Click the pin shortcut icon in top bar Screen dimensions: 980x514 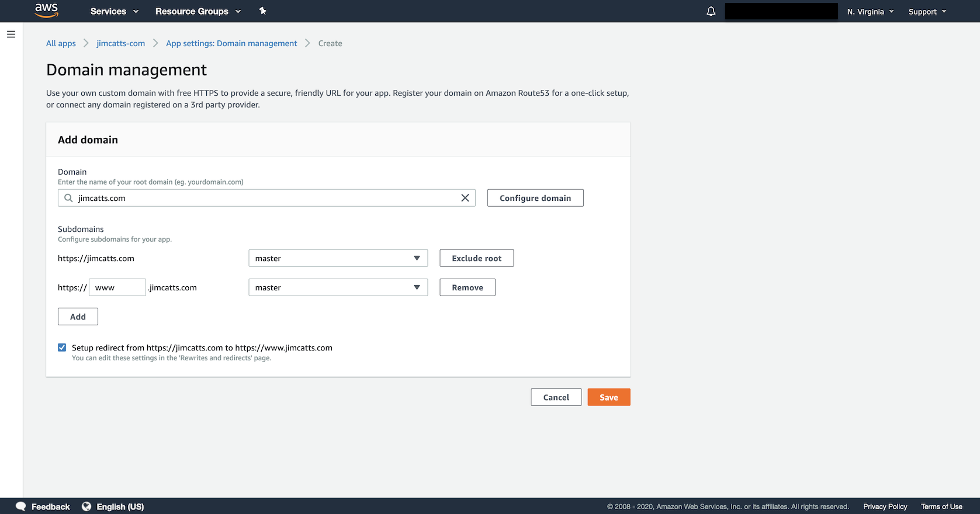click(x=263, y=11)
